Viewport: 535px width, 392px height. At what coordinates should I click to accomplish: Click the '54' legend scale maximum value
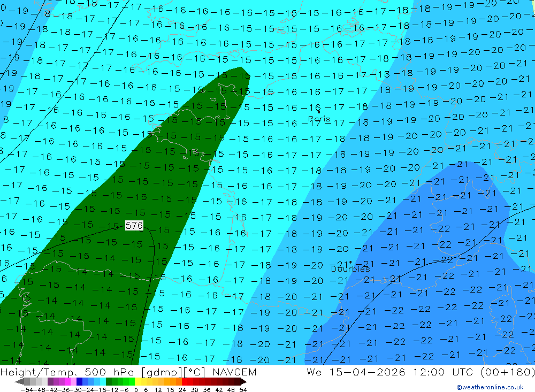(x=243, y=390)
